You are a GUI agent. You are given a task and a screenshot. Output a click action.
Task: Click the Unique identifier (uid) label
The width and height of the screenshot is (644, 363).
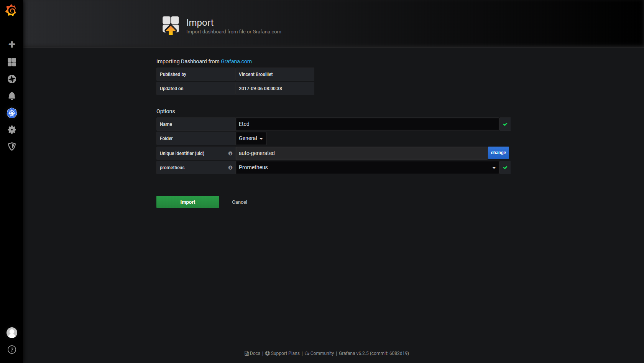click(182, 153)
